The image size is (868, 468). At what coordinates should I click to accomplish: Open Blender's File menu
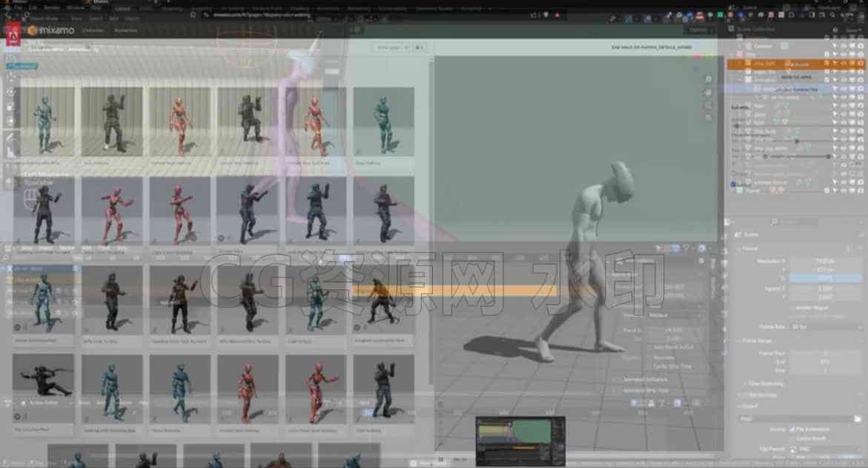click(x=19, y=8)
